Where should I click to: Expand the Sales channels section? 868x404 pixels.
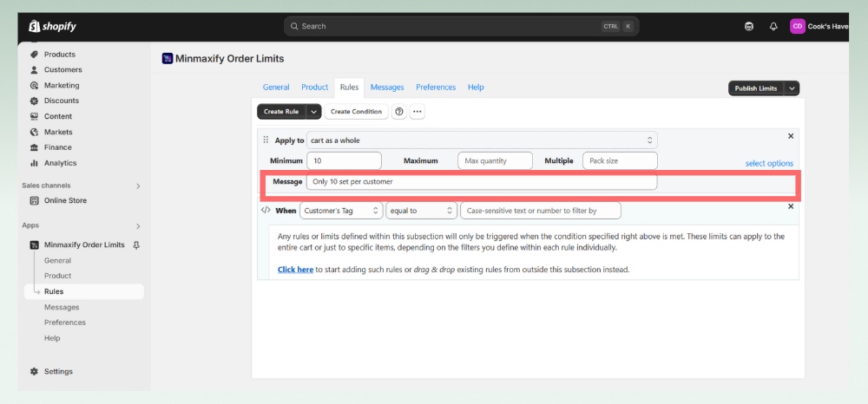tap(138, 186)
